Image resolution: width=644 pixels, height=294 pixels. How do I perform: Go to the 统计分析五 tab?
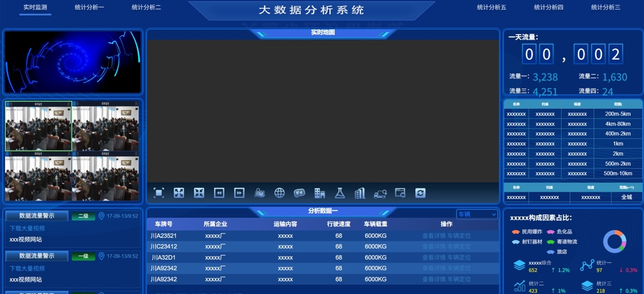(491, 8)
